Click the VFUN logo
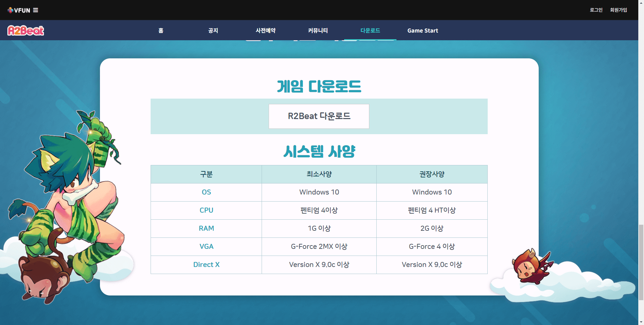The height and width of the screenshot is (325, 644). 19,10
